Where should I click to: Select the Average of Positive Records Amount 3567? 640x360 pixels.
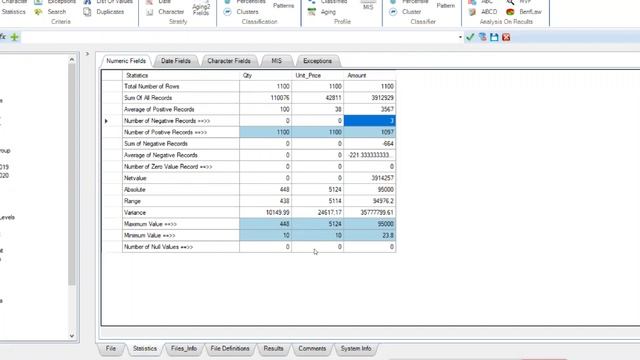pyautogui.click(x=369, y=109)
